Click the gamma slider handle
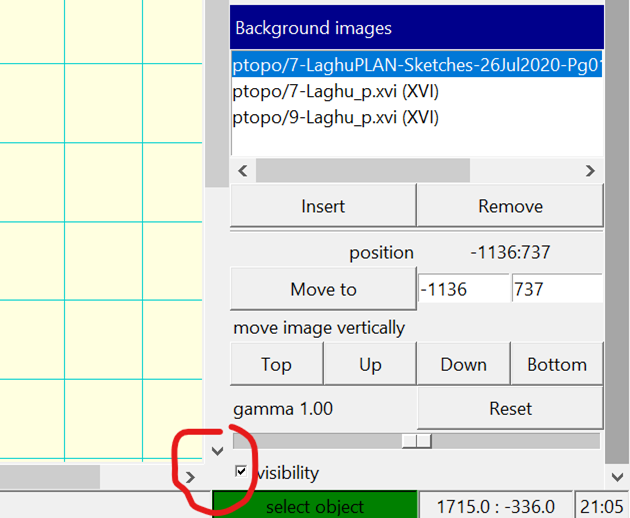This screenshot has height=518, width=630. click(417, 441)
